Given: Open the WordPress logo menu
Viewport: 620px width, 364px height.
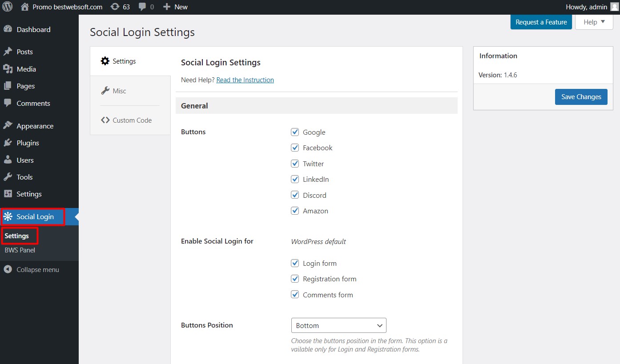Looking at the screenshot, I should [x=8, y=7].
